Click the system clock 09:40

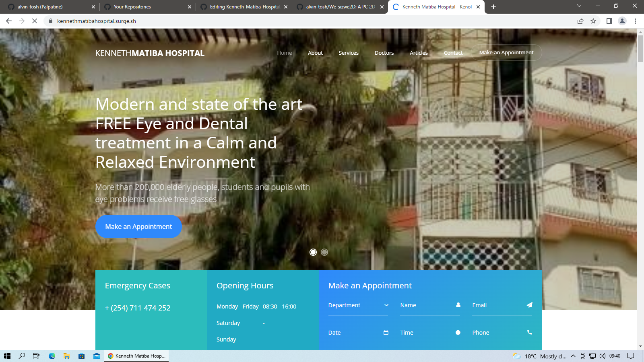pyautogui.click(x=615, y=356)
